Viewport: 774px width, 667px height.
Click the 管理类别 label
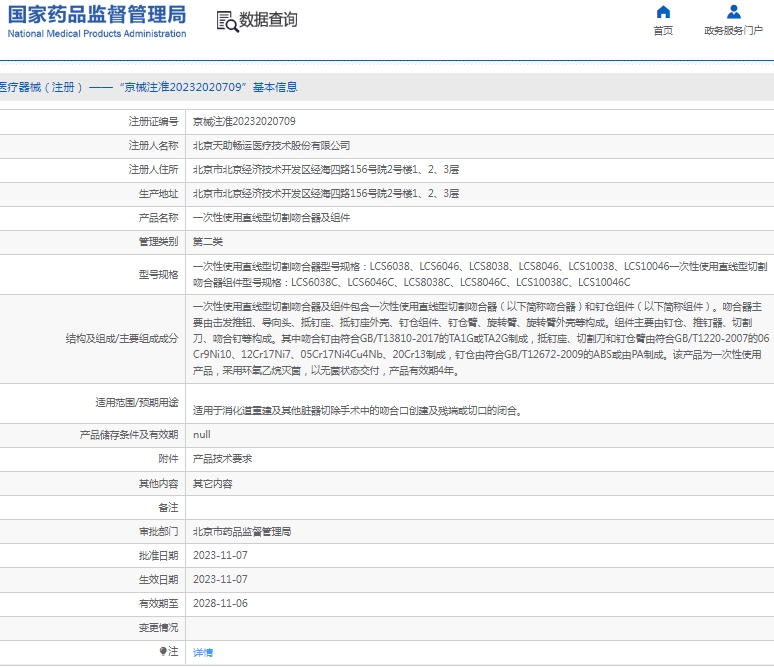pyautogui.click(x=158, y=242)
